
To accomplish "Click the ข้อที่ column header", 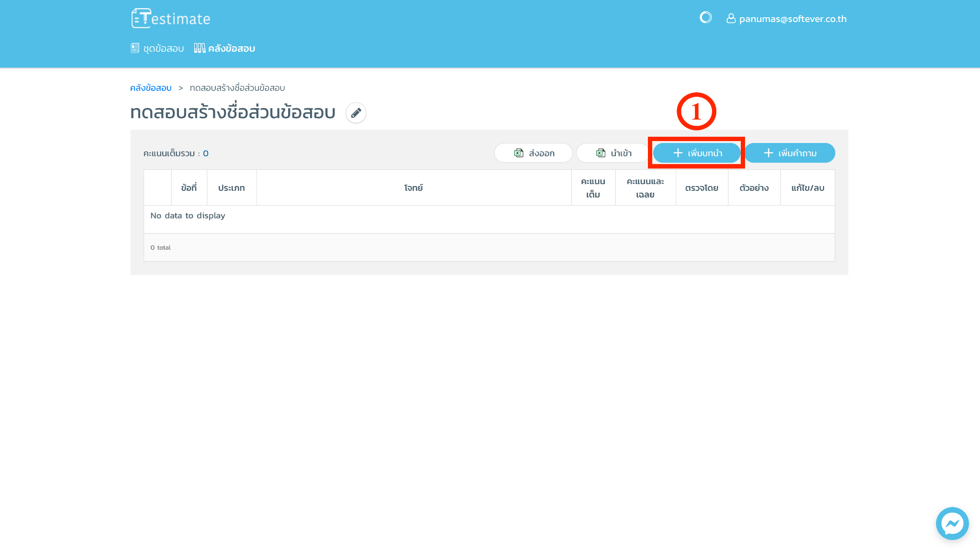I will tap(189, 188).
